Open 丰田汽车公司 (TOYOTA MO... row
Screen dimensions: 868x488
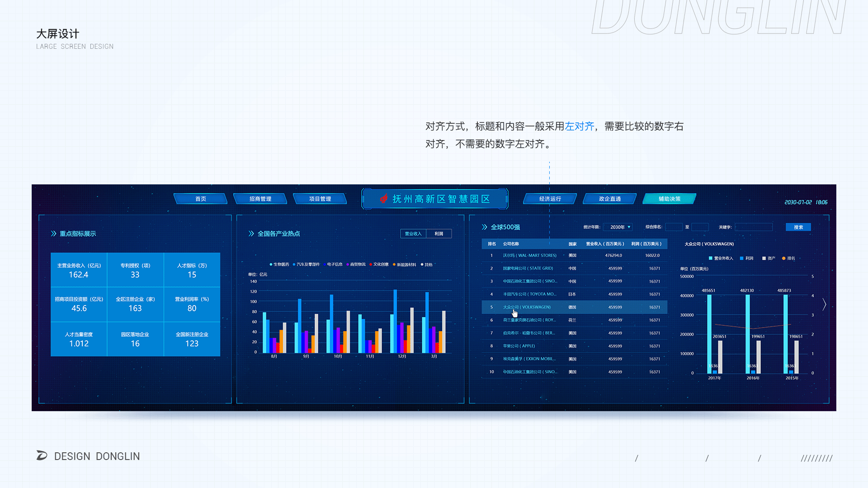[x=574, y=294]
